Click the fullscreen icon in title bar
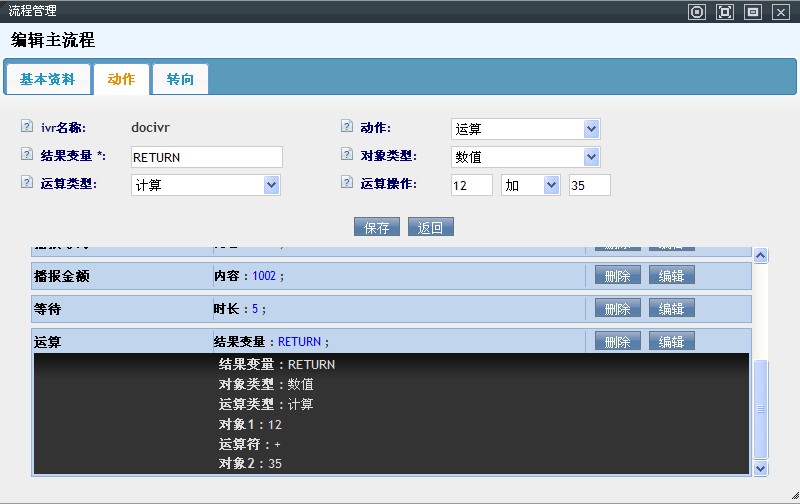 pyautogui.click(x=725, y=12)
